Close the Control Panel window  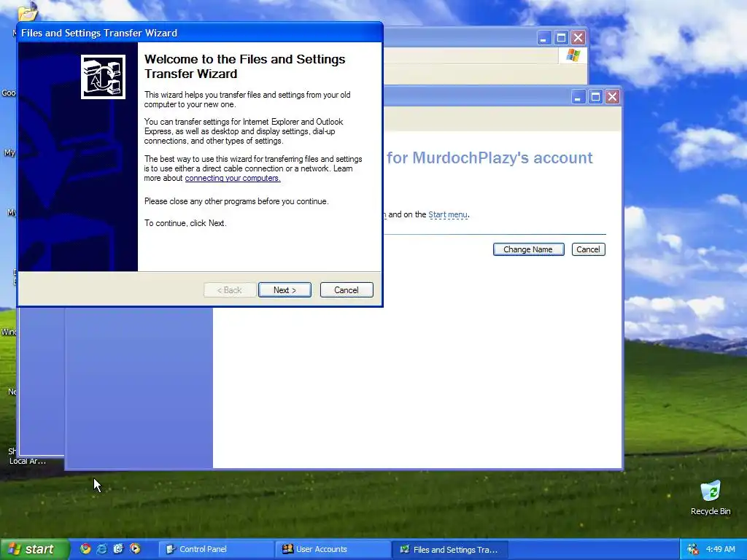click(578, 38)
